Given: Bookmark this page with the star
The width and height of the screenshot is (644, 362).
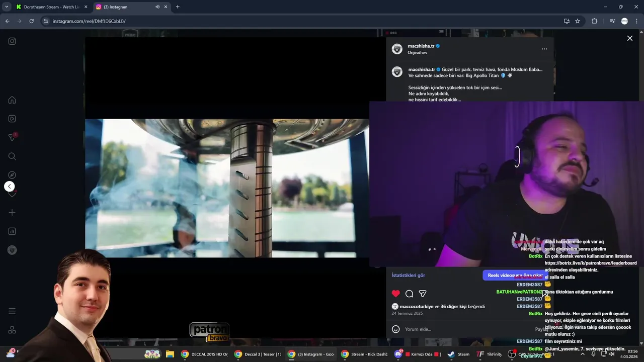Looking at the screenshot, I should [578, 21].
